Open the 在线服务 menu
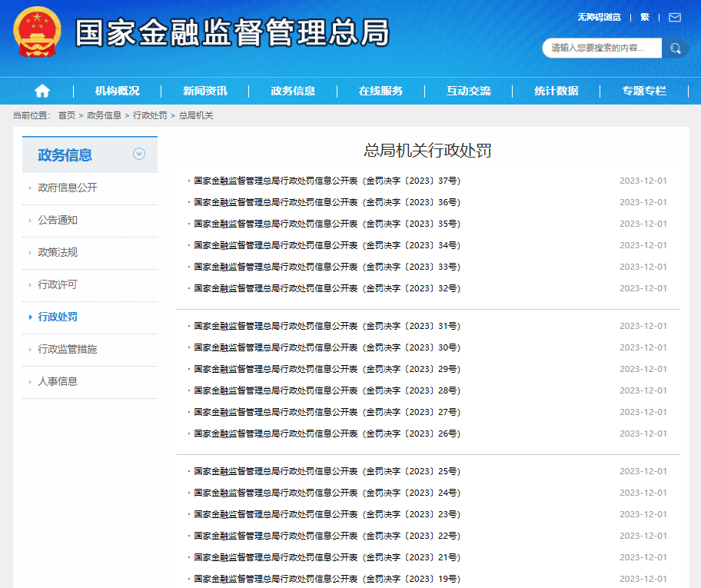This screenshot has width=701, height=588. click(380, 91)
